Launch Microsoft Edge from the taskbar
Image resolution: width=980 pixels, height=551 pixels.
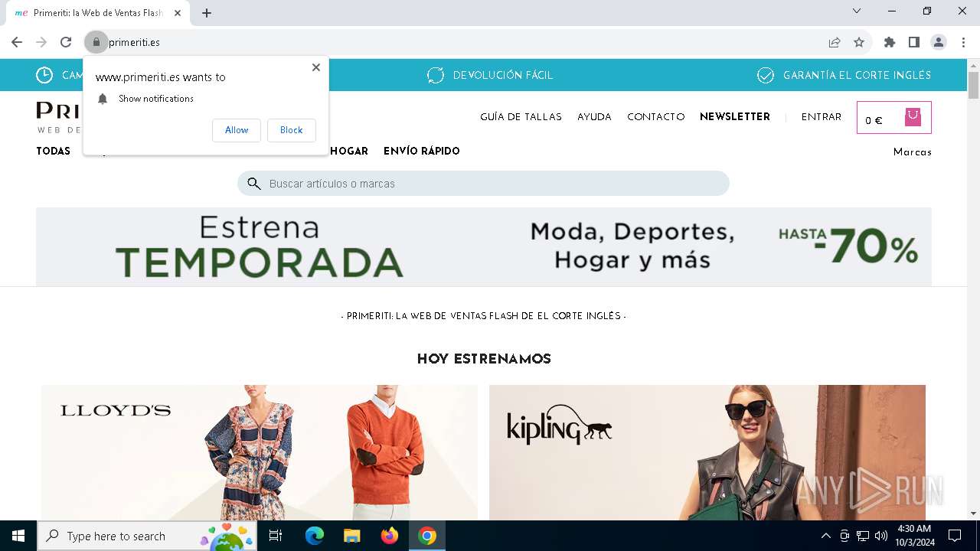point(315,536)
